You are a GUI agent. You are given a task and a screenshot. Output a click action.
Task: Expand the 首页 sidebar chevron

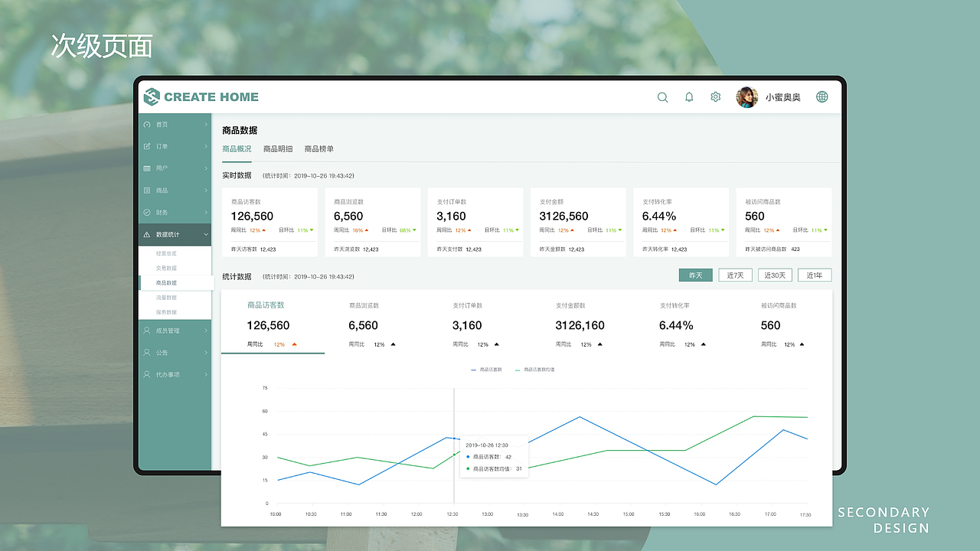[206, 125]
